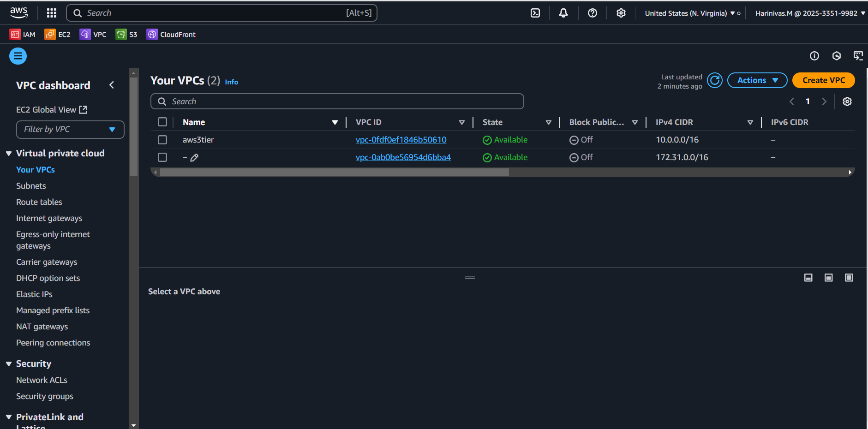This screenshot has width=868, height=429.
Task: Open the Filter by VPC dropdown
Action: (70, 130)
